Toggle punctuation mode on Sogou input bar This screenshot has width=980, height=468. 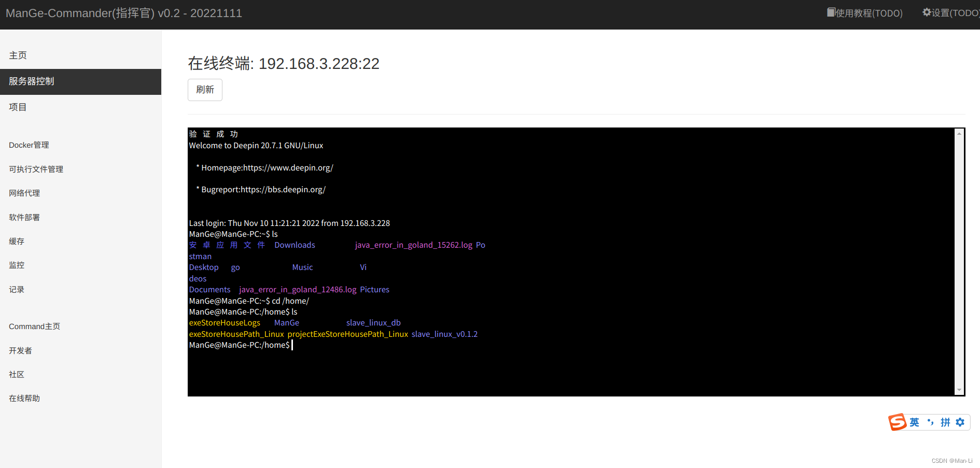tap(930, 422)
